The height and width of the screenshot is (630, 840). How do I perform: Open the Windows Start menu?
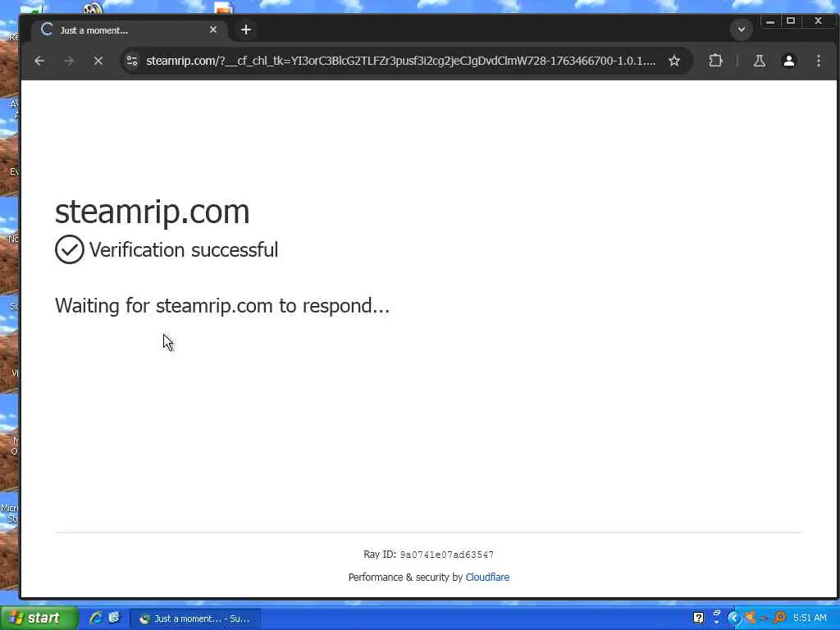pyautogui.click(x=39, y=619)
